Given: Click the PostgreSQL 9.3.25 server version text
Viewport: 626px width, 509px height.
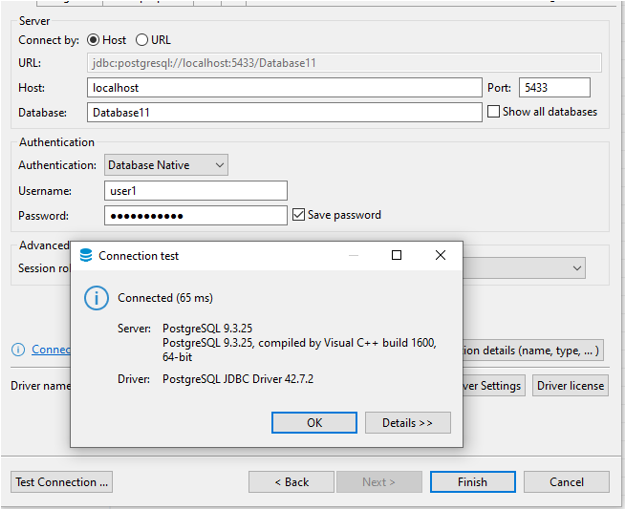Looking at the screenshot, I should [x=207, y=328].
